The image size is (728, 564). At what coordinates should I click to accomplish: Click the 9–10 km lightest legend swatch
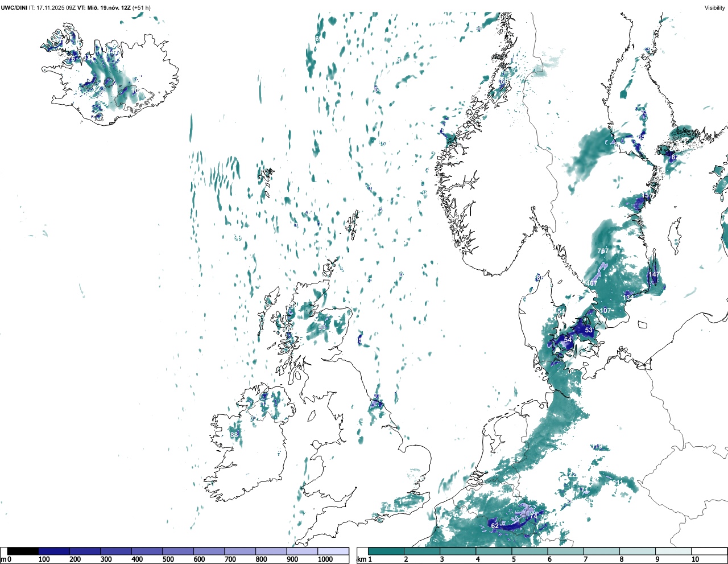[x=673, y=551]
